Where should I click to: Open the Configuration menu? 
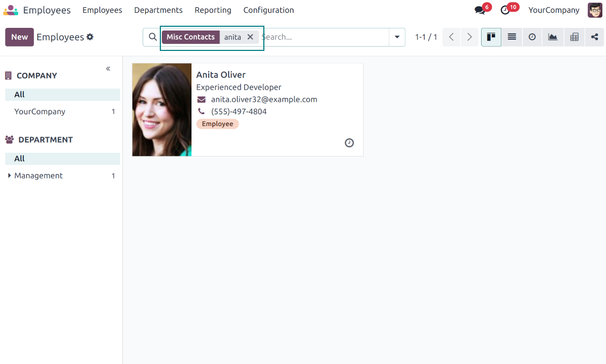coord(268,10)
